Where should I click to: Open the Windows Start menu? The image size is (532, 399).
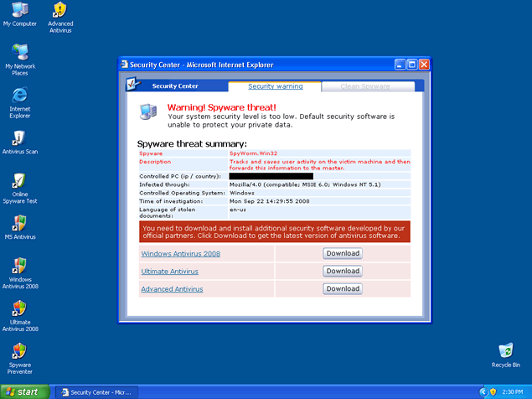point(23,391)
